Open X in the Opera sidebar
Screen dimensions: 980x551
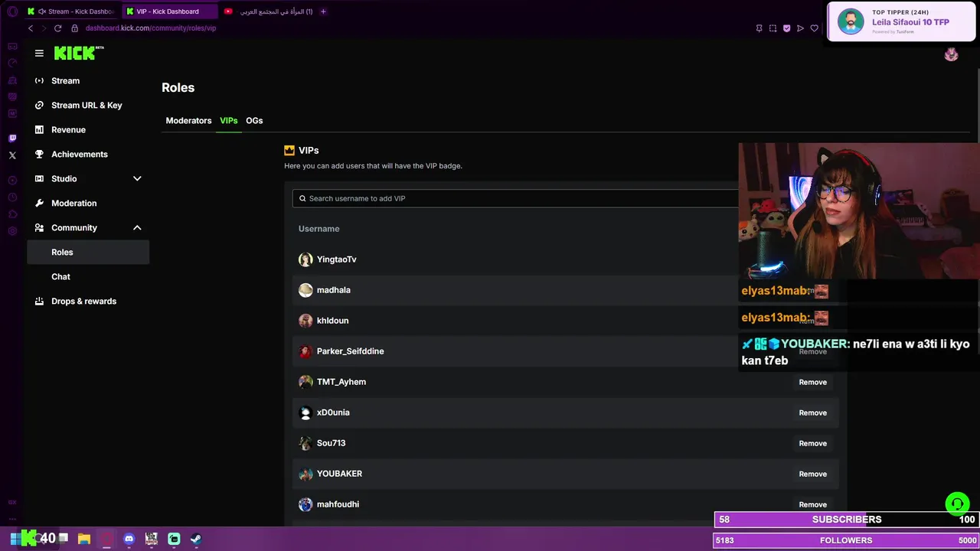12,155
